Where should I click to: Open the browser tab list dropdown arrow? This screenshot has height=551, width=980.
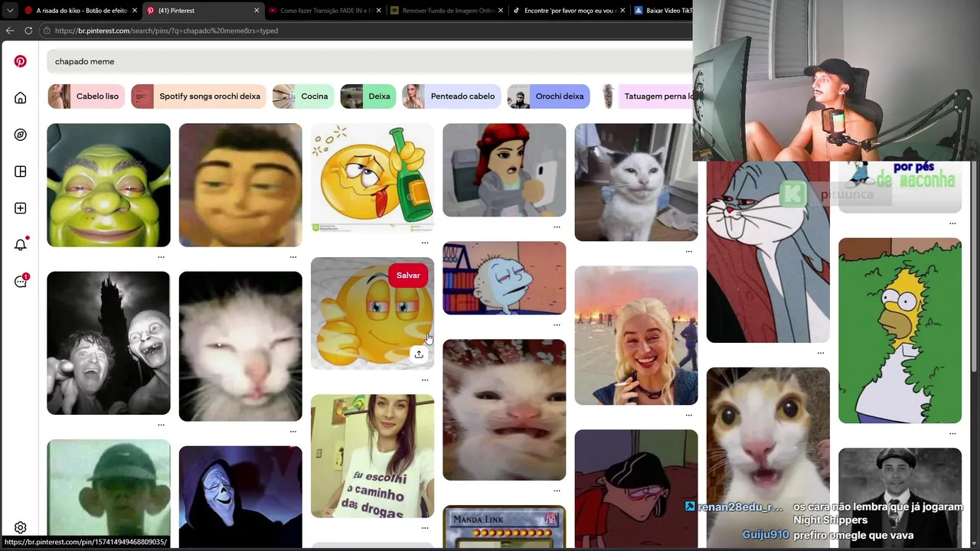9,11
